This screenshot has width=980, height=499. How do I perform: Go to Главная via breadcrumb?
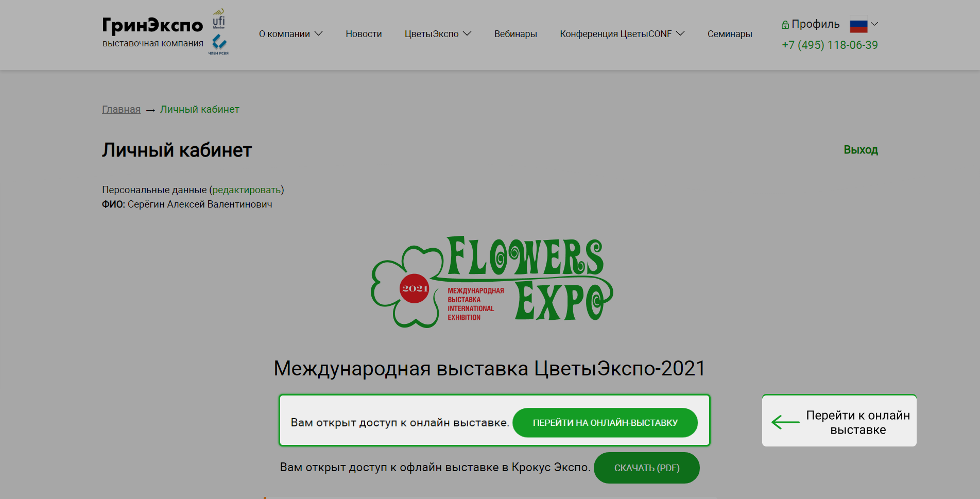pyautogui.click(x=121, y=109)
